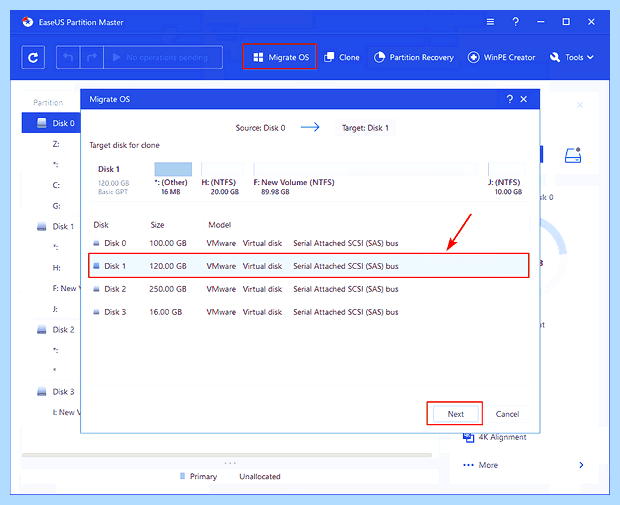Click the Partition column header in sidebar

coord(48,102)
